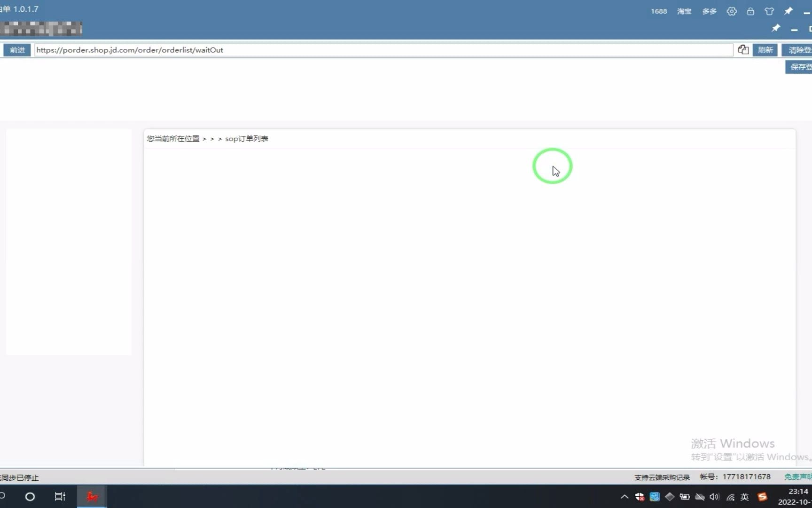This screenshot has width=812, height=508.
Task: Minimize inner window on second title row
Action: coord(794,29)
